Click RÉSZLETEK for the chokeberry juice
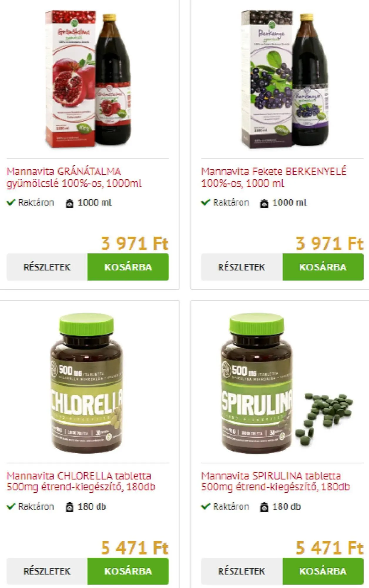Screen dimensions: 369x588 pyautogui.click(x=242, y=267)
